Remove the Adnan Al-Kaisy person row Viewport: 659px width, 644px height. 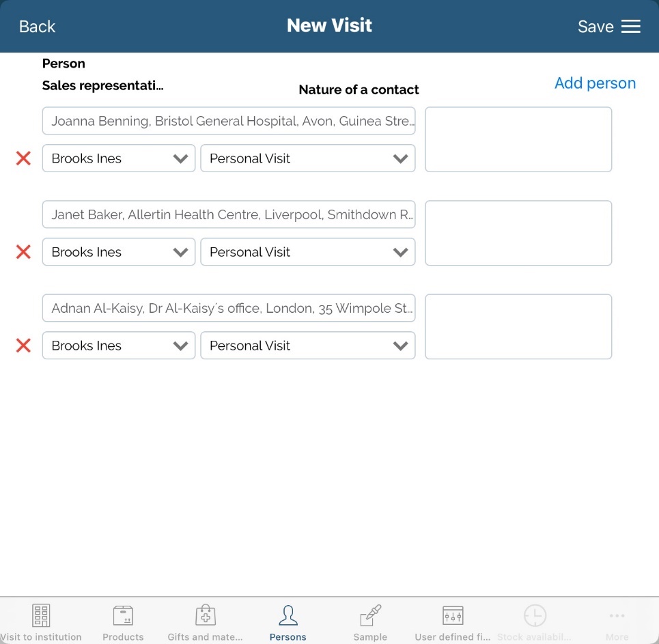(x=23, y=346)
